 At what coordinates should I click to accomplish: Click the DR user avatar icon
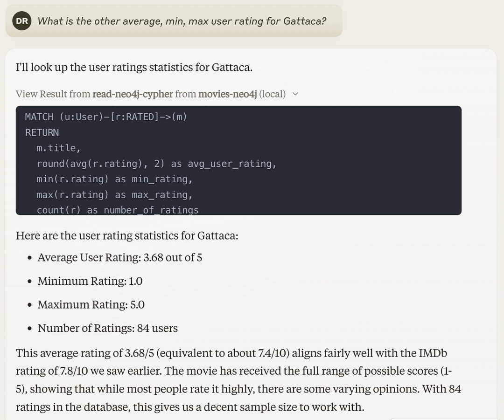point(21,21)
